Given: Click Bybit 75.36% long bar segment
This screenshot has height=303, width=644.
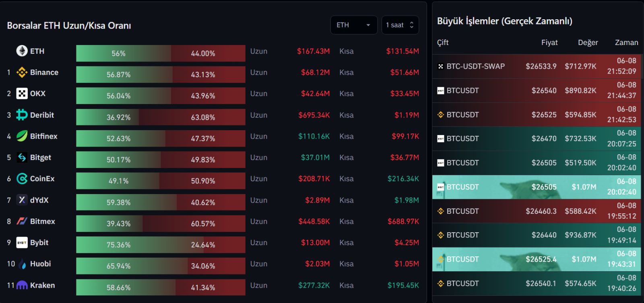Looking at the screenshot, I should coord(140,244).
